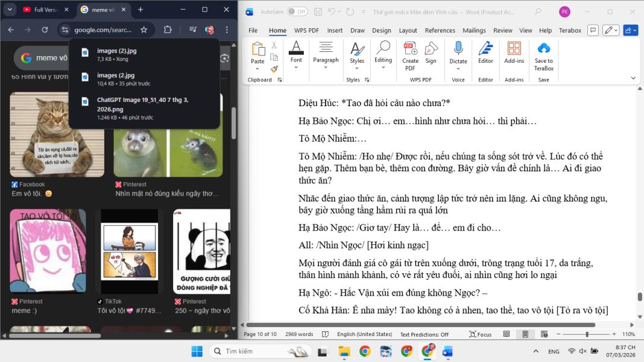The width and height of the screenshot is (644, 362).
Task: Toggle the AutoSave switch
Action: click(x=297, y=11)
